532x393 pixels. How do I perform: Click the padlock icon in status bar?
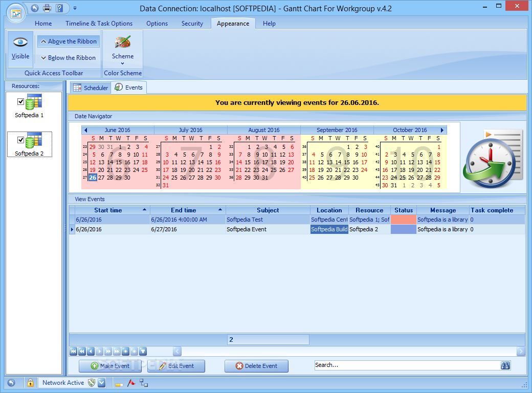[x=30, y=383]
